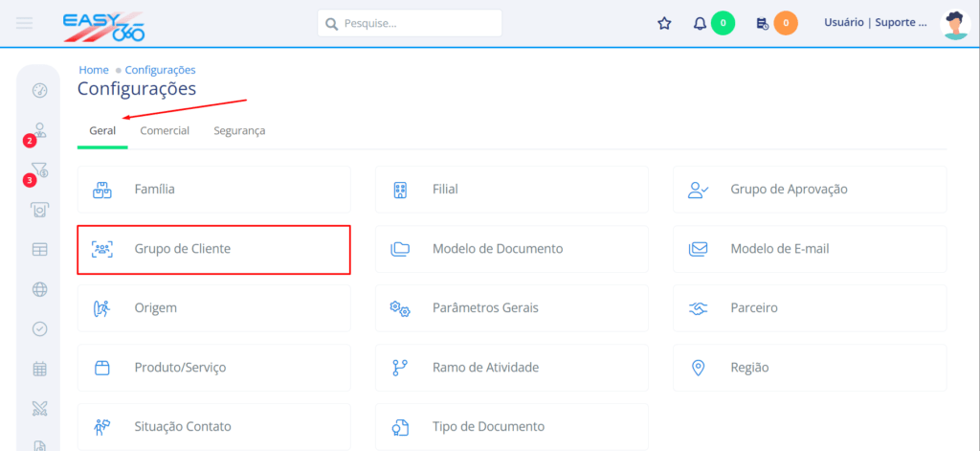Viewport: 980px width, 451px height.
Task: Click the Produto/Serviço box icon
Action: tap(101, 368)
